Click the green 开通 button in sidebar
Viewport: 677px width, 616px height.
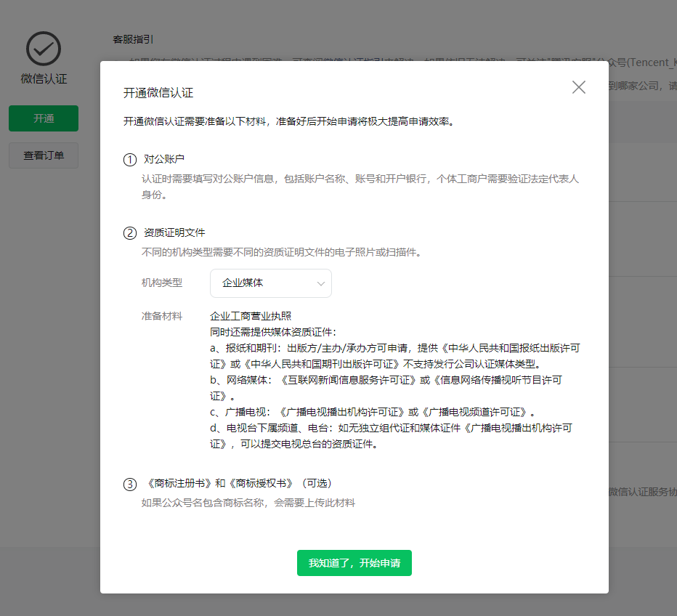coord(44,118)
